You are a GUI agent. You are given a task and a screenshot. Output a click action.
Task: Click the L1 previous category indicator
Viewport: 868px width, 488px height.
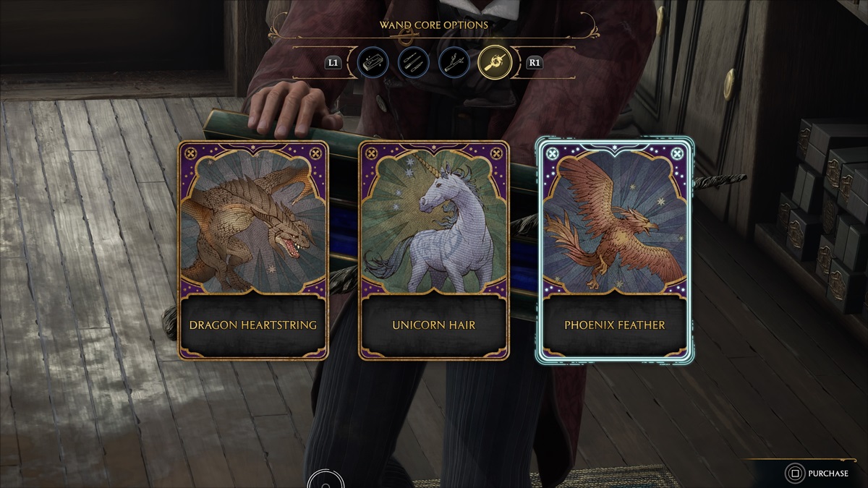(x=333, y=63)
